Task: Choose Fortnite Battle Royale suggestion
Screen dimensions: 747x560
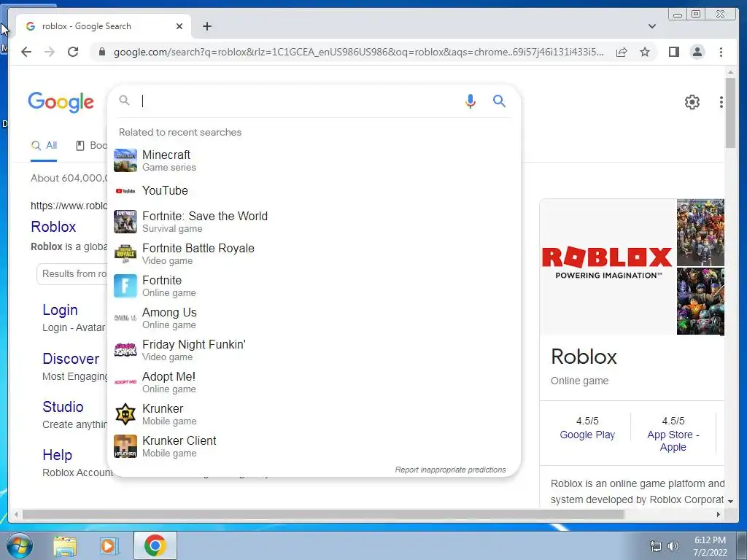Action: (x=314, y=254)
